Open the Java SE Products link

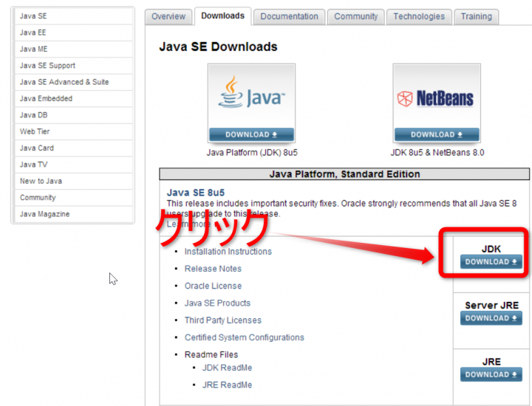(x=217, y=303)
